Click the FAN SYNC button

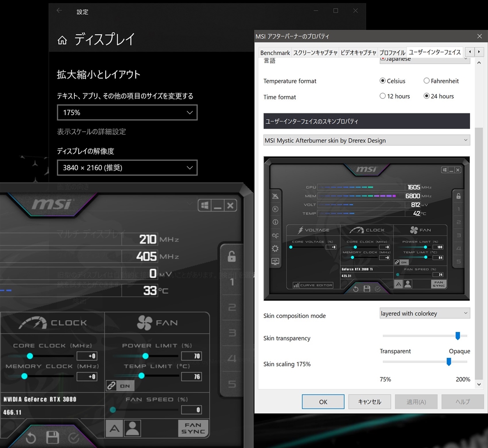point(193,428)
